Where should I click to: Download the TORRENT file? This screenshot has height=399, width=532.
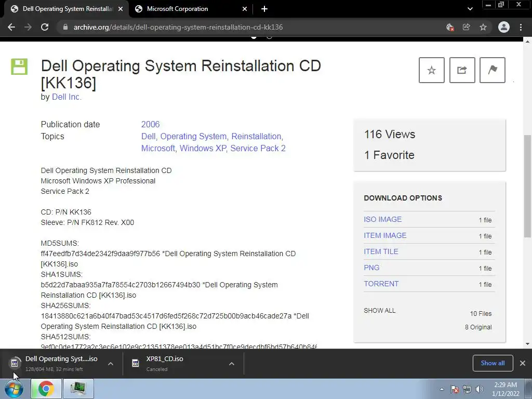[x=381, y=284]
